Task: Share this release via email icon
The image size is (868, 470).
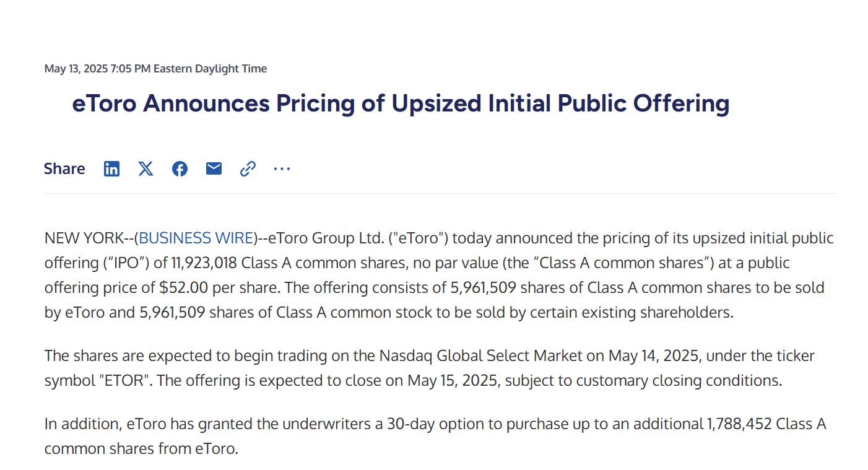Action: (214, 168)
